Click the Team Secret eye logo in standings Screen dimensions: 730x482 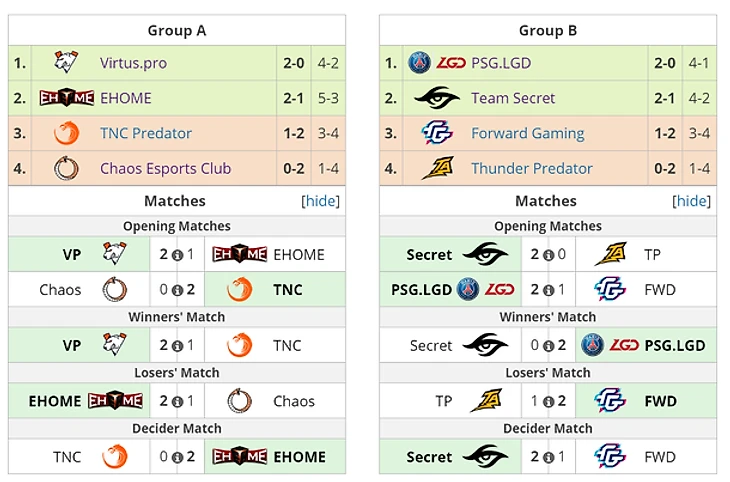click(437, 98)
